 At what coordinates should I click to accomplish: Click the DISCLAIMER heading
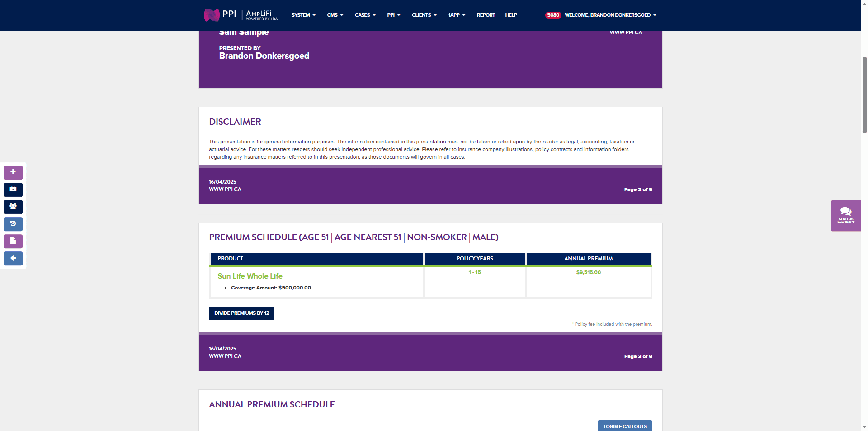235,122
